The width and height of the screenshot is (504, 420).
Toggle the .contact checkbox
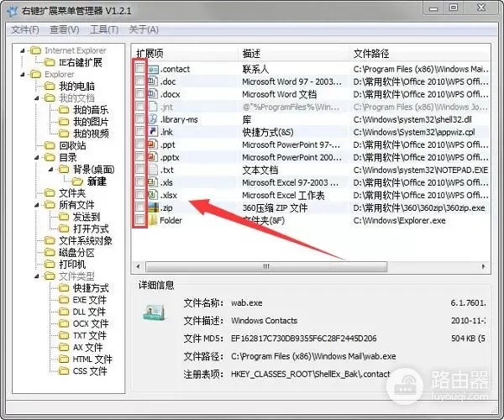(x=139, y=68)
